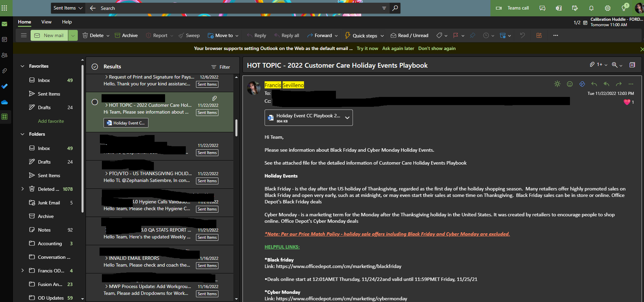Expand the Forward options arrow

pyautogui.click(x=336, y=36)
